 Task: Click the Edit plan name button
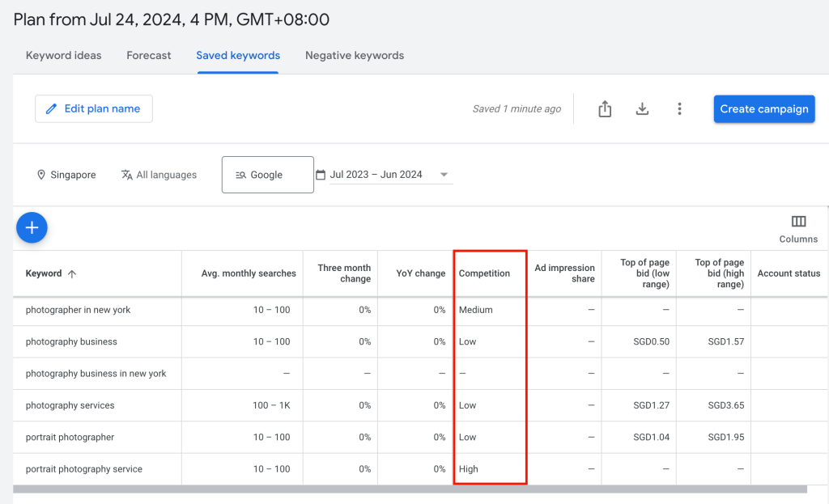click(x=93, y=108)
